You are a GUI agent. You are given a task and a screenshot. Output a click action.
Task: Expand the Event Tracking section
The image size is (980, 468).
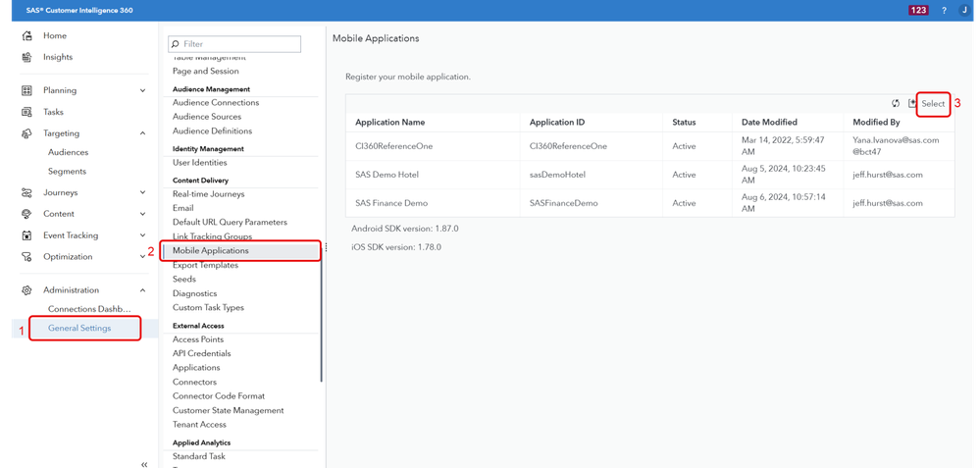point(143,235)
